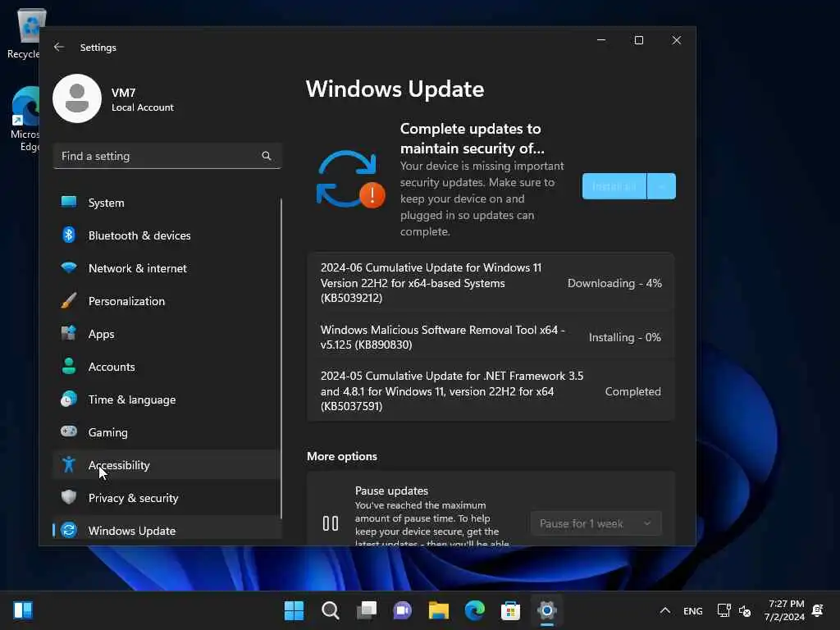
Task: Open Microsoft Edge from the taskbar
Action: (475, 610)
